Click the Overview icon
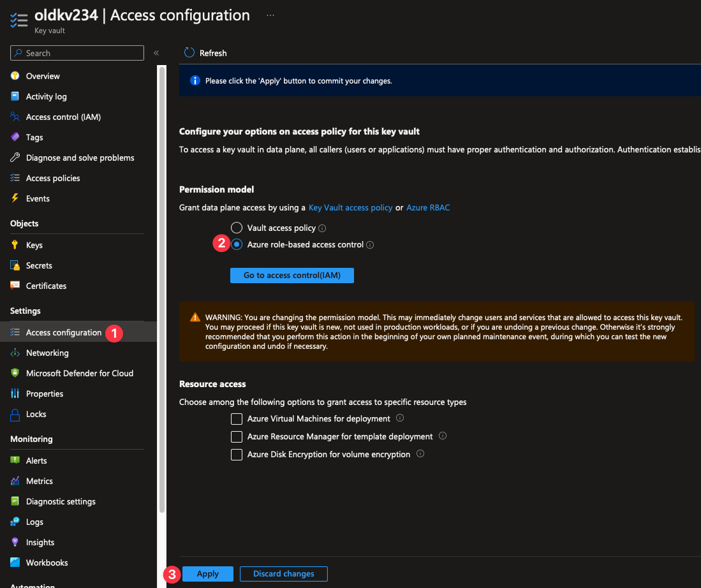 14,76
